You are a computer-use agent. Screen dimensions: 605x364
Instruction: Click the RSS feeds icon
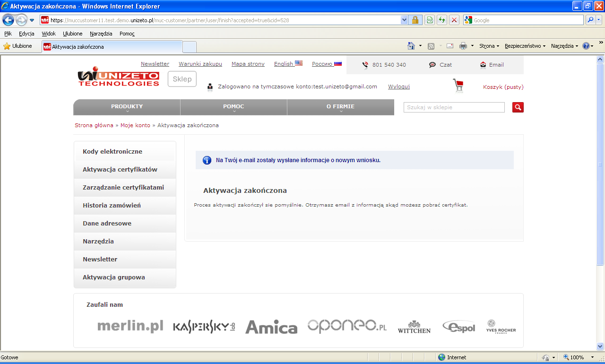click(x=431, y=46)
